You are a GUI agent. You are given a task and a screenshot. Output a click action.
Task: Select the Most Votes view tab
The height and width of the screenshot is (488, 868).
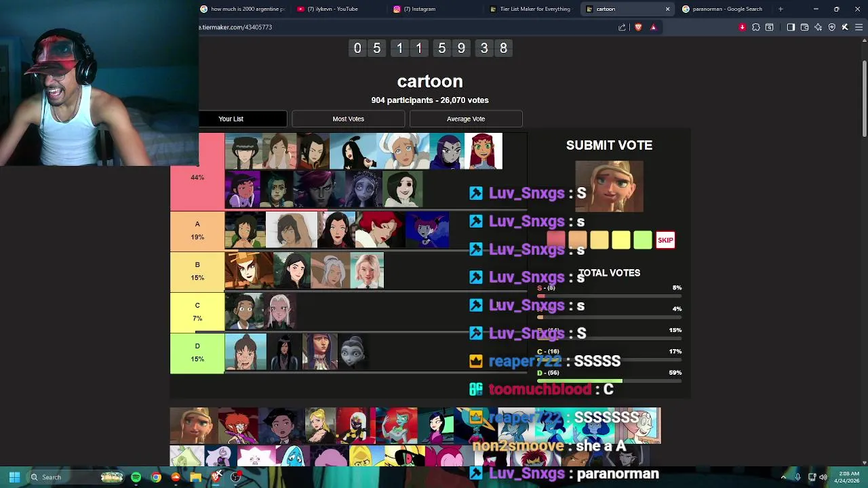coord(348,119)
